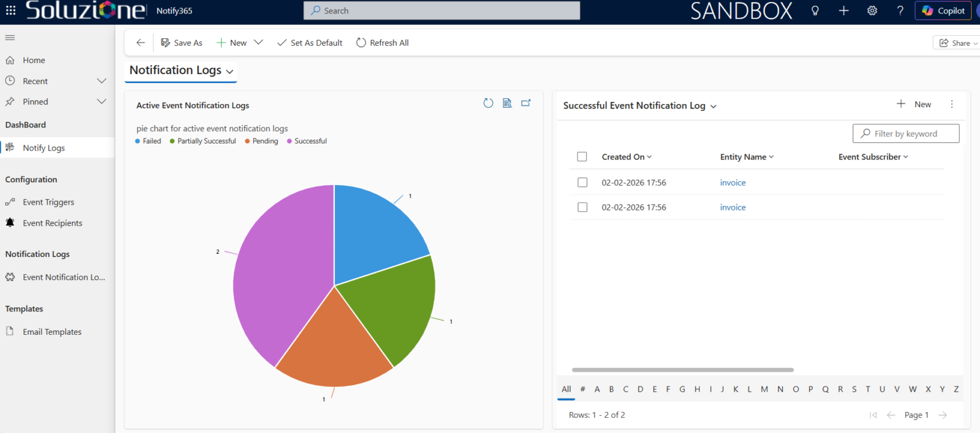The width and height of the screenshot is (980, 433).
Task: Go to the previous page arrow
Action: click(891, 415)
